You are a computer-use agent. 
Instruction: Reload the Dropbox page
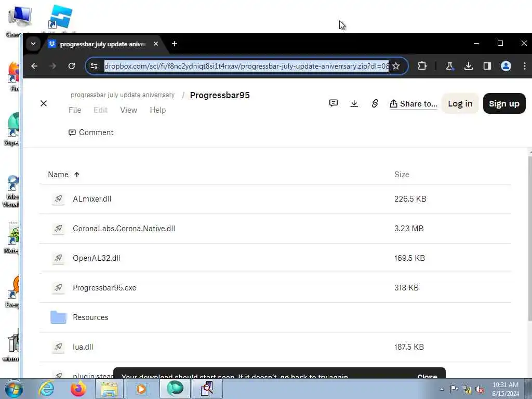pos(72,66)
